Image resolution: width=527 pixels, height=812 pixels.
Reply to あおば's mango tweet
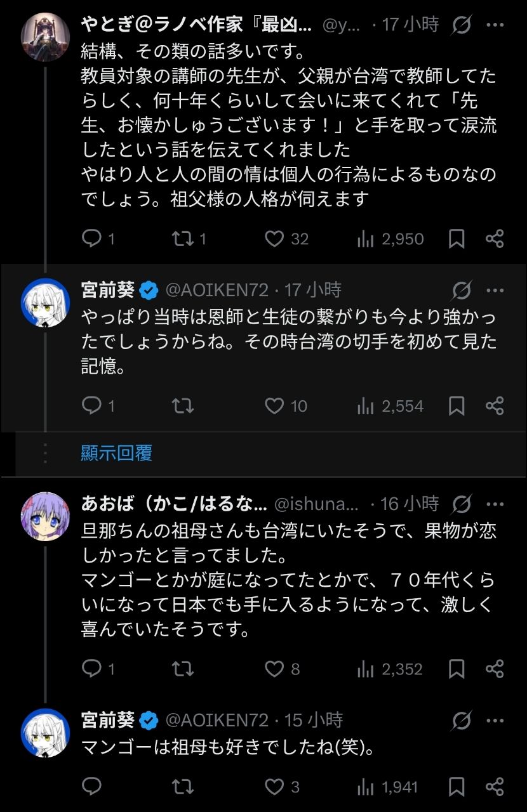tap(92, 669)
